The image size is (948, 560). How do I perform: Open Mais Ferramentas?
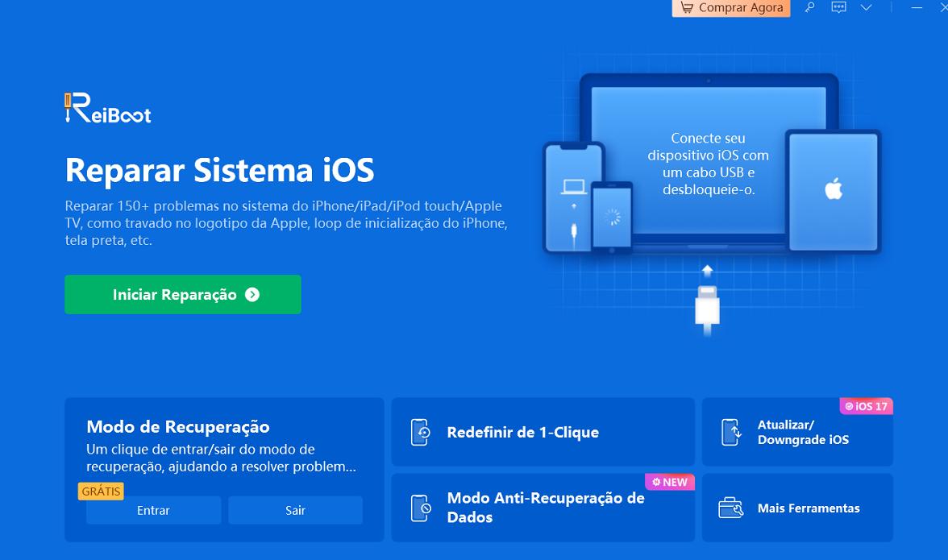(x=796, y=508)
